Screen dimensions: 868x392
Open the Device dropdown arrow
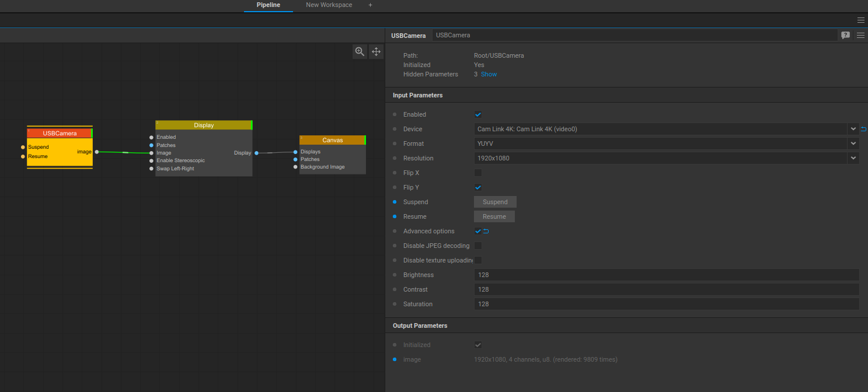click(x=853, y=129)
